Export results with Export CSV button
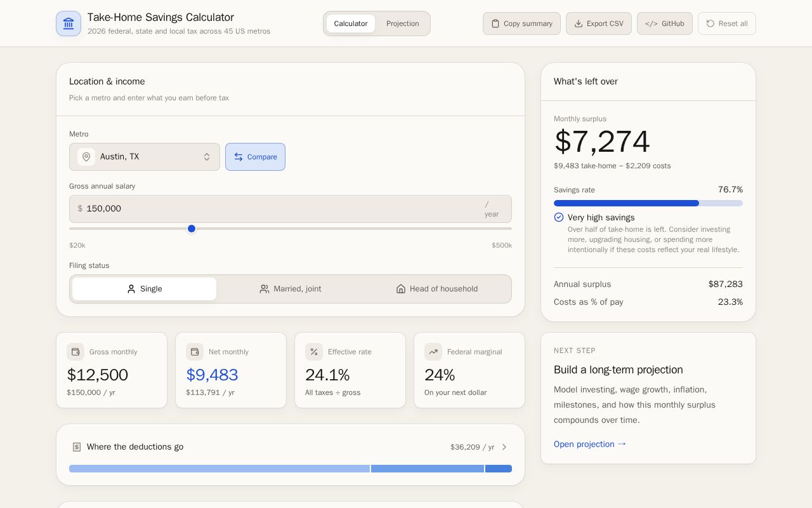Image resolution: width=812 pixels, height=508 pixels. pyautogui.click(x=599, y=23)
